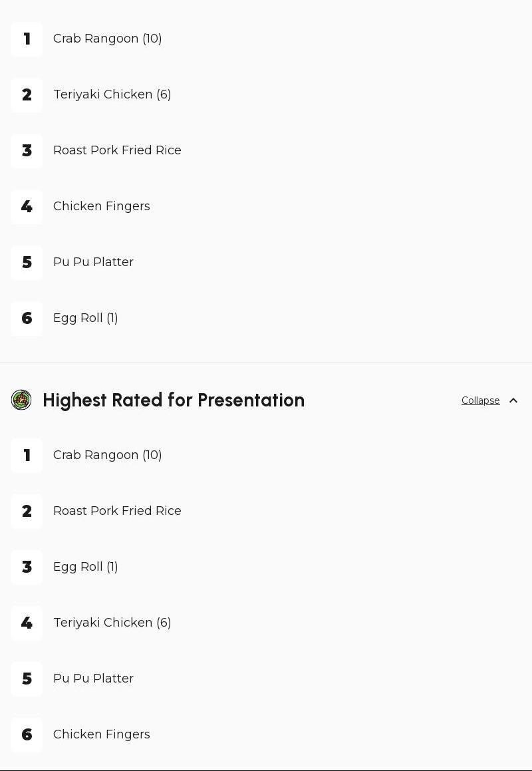This screenshot has height=771, width=532.
Task: Click rank 2 badge beside Roast Pork Fried Rice in Presentation list
Action: (x=27, y=512)
